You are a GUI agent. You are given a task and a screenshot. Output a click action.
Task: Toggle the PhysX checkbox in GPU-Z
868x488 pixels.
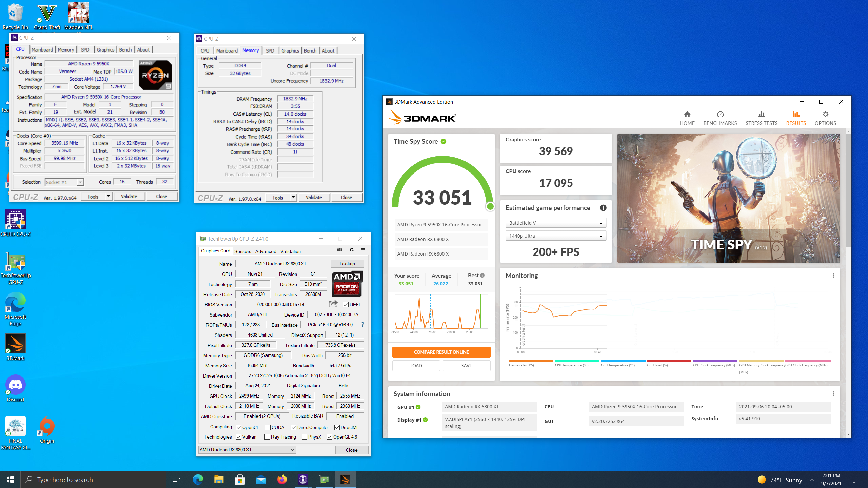(x=304, y=437)
